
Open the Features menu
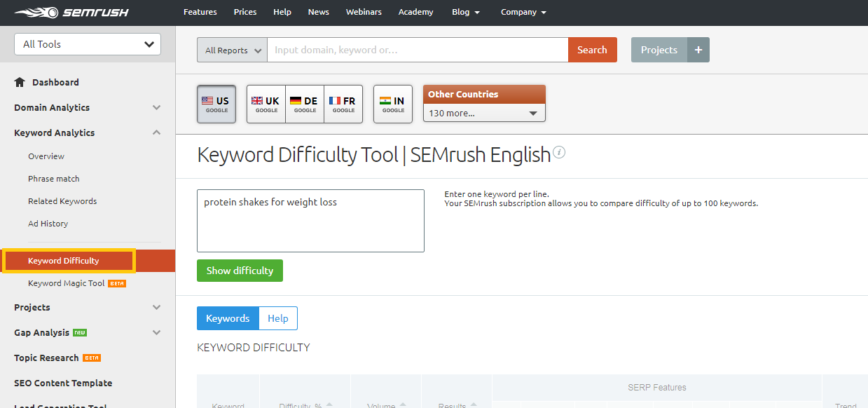click(x=200, y=12)
